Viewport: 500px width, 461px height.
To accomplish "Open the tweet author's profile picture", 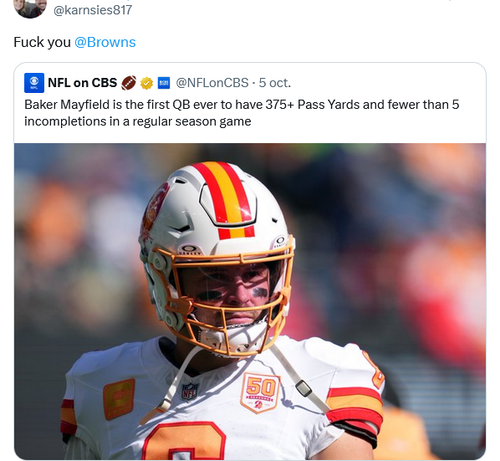I will tap(30, 8).
